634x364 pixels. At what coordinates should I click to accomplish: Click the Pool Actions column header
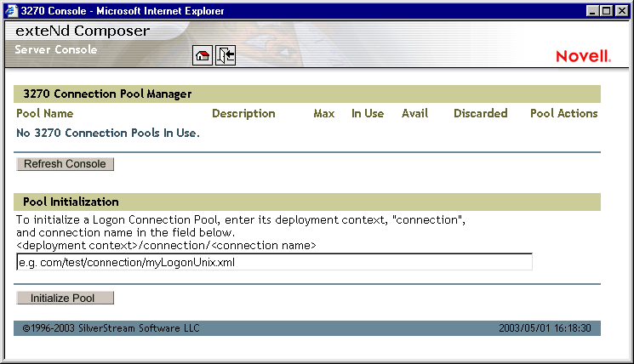(x=564, y=113)
